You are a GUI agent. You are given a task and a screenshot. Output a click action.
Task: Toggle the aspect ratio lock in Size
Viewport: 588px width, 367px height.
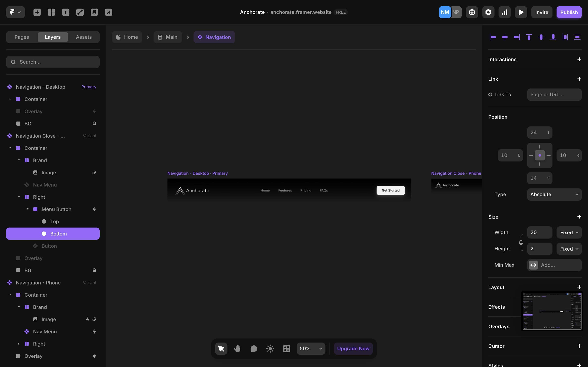click(521, 242)
